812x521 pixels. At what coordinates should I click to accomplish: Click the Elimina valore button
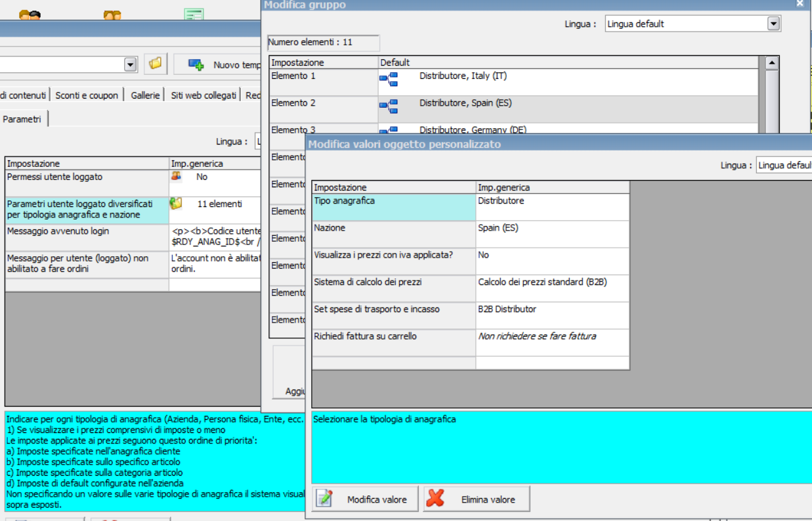coord(477,499)
